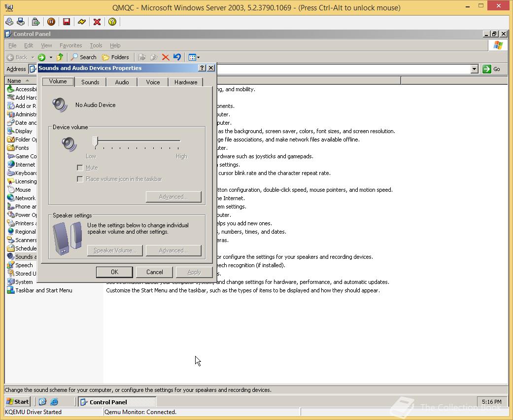This screenshot has height=420, width=513.
Task: Click the Control Panel taskbar button
Action: tap(117, 402)
